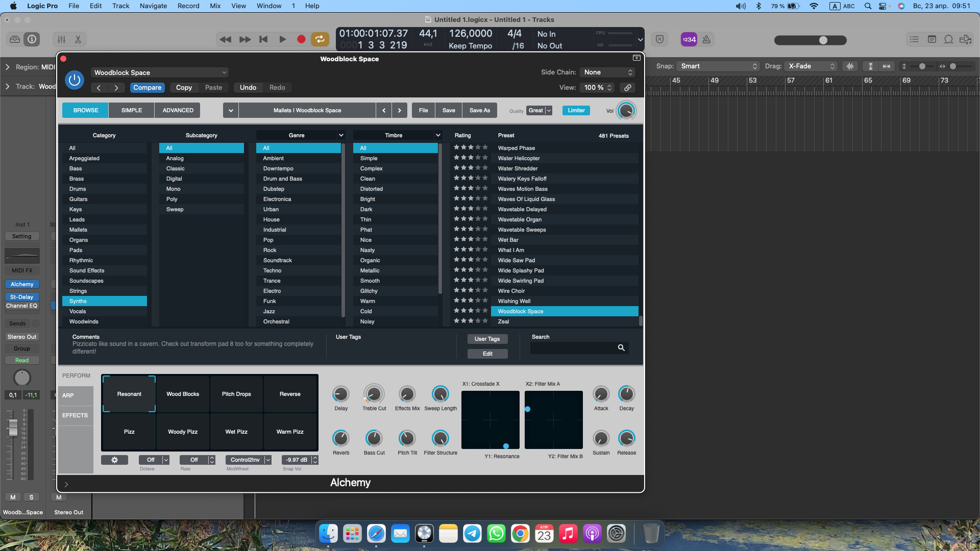Toggle the Compare button
The height and width of the screenshot is (551, 980).
[x=147, y=88]
